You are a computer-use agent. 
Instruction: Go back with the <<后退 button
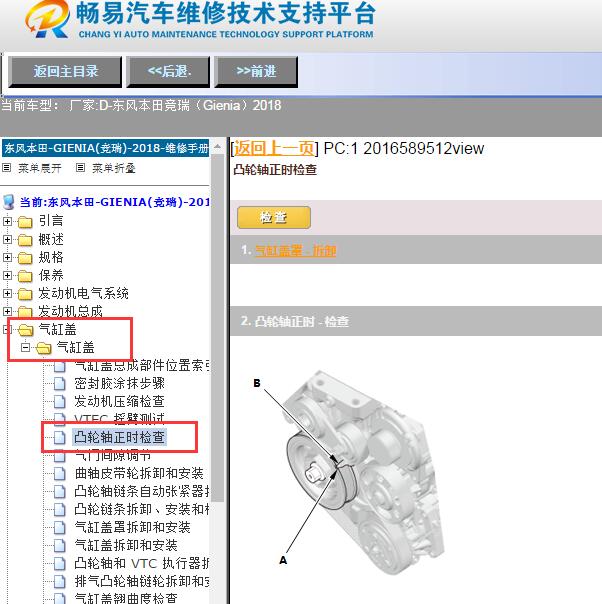[x=168, y=71]
